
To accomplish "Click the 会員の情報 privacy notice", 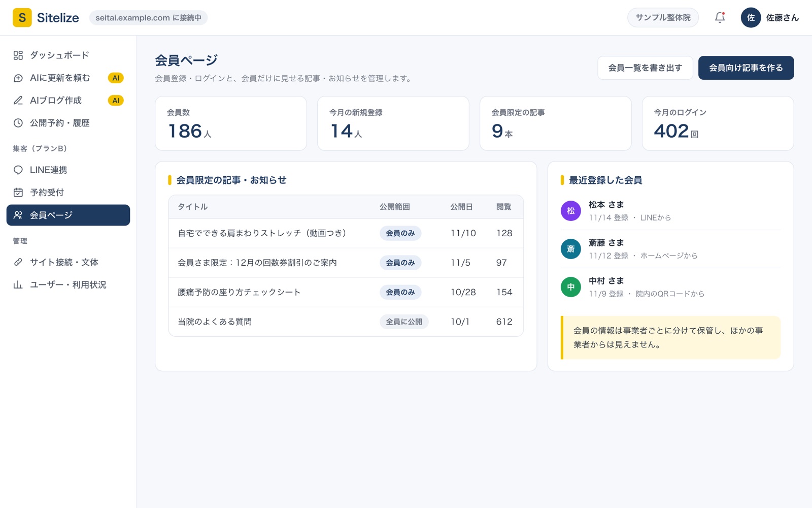I will click(x=671, y=338).
